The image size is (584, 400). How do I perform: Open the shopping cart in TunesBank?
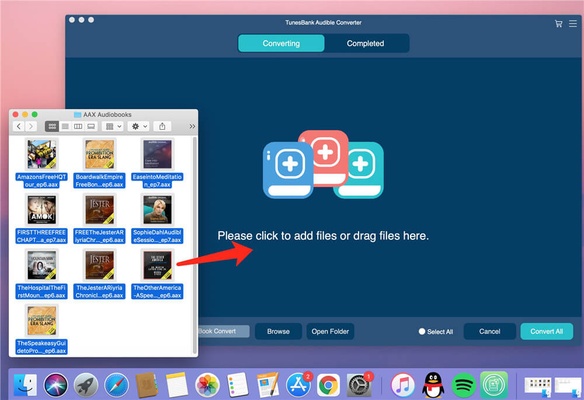pyautogui.click(x=558, y=24)
